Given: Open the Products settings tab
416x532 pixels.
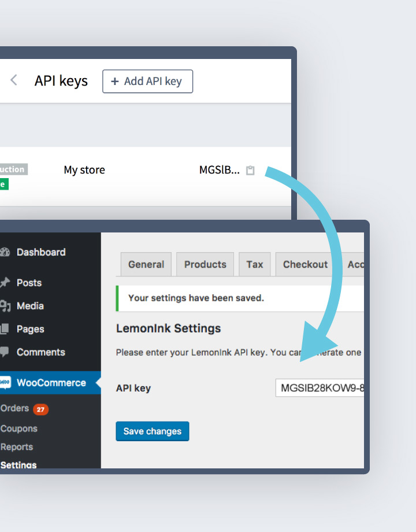Looking at the screenshot, I should click(205, 264).
